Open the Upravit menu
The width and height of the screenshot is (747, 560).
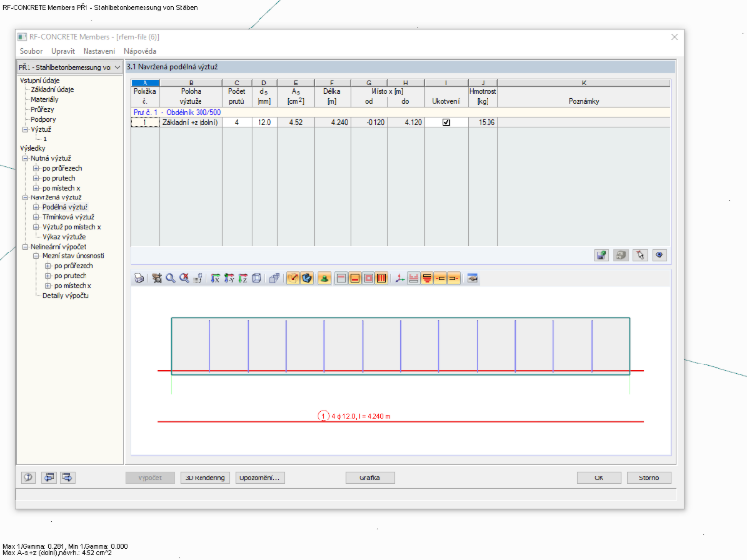[x=63, y=51]
